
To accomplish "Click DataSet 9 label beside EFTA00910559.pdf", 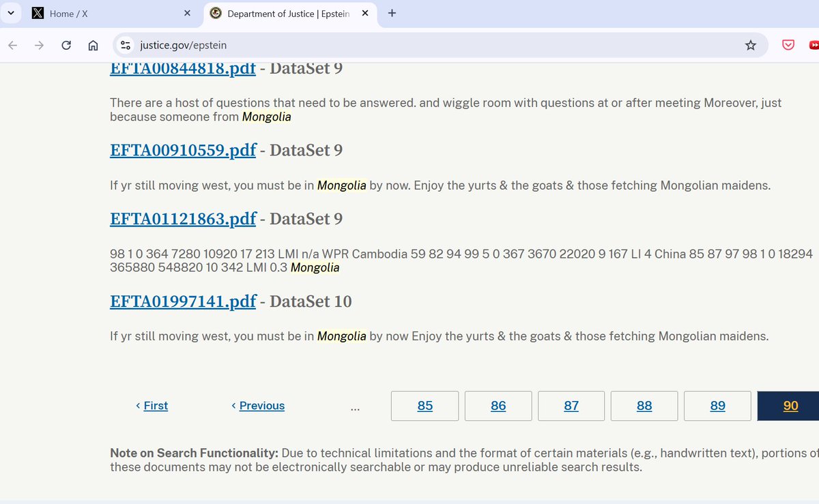I will point(306,150).
